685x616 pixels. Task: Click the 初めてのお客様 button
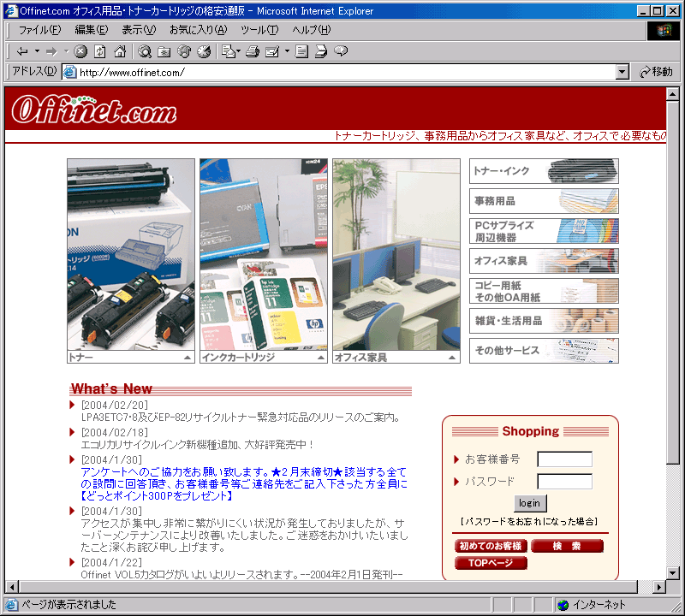click(491, 546)
